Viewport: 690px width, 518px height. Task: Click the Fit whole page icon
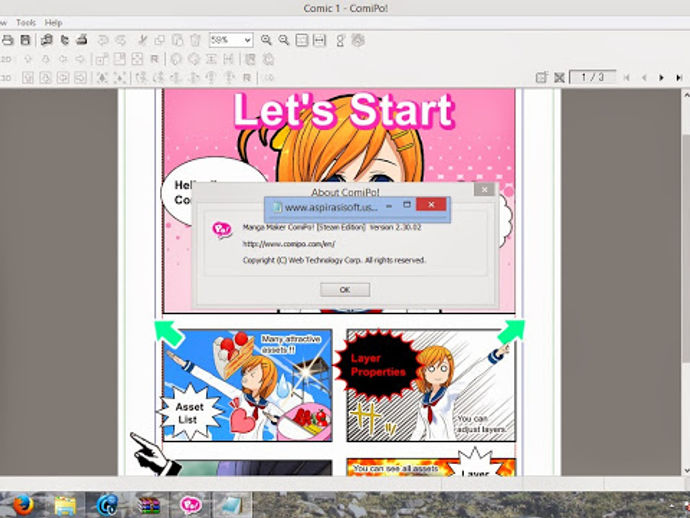301,40
